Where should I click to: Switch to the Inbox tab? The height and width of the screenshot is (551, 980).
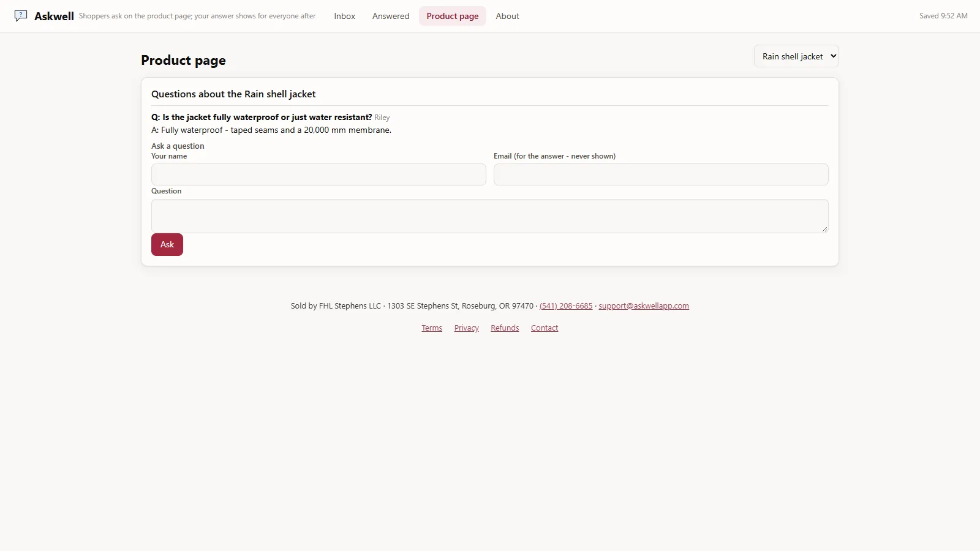coord(344,17)
